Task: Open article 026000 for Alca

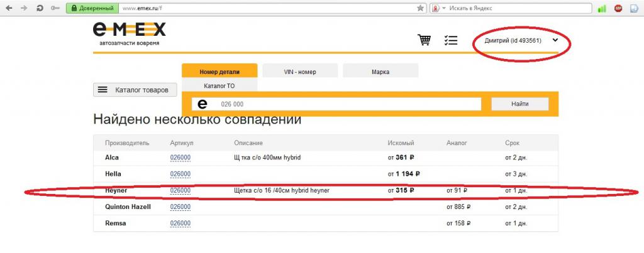Action: [x=180, y=158]
